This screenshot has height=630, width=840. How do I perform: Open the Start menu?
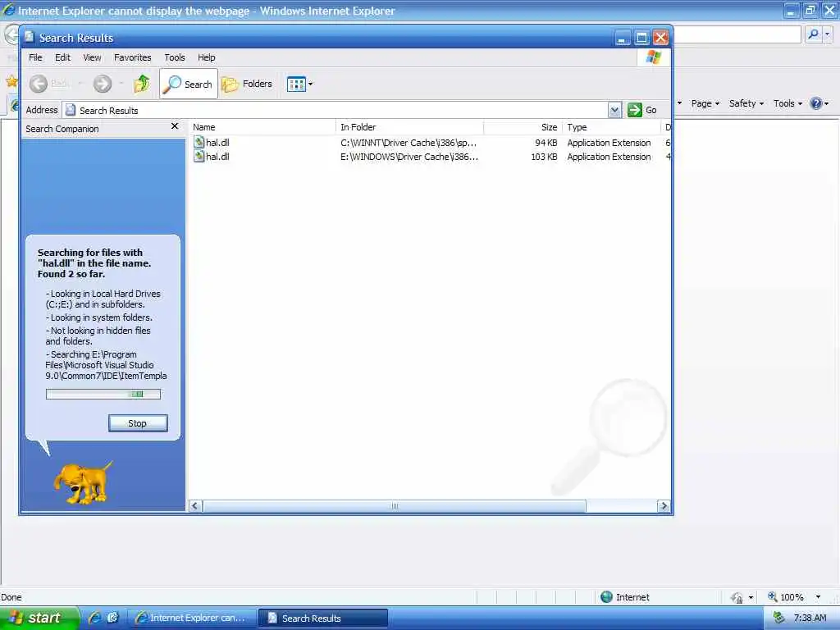point(39,619)
